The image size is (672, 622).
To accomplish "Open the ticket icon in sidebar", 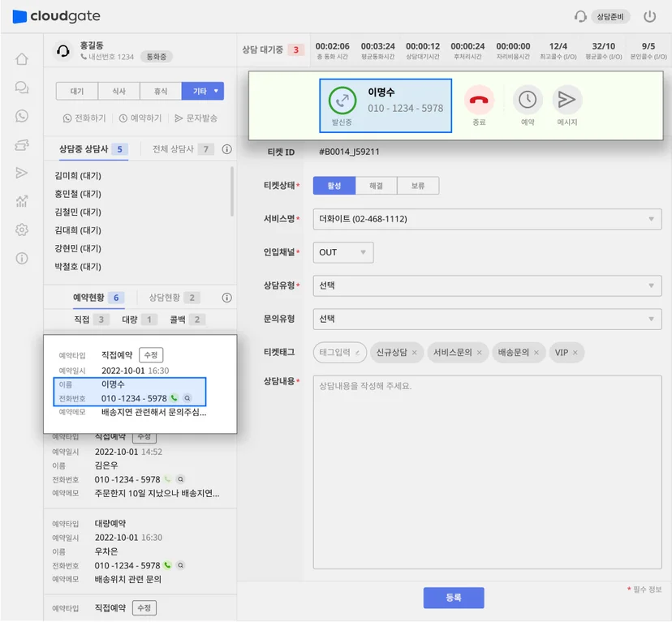I will [22, 145].
